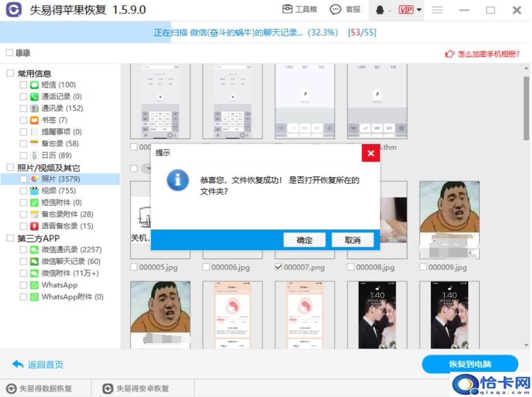Select the 通话记录 phone icon
Image resolution: width=532 pixels, height=397 pixels.
pyautogui.click(x=34, y=96)
